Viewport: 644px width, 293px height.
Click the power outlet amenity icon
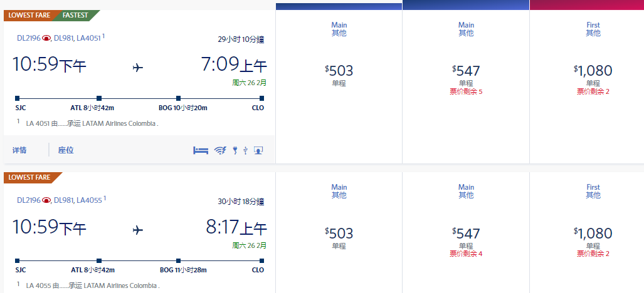235,150
